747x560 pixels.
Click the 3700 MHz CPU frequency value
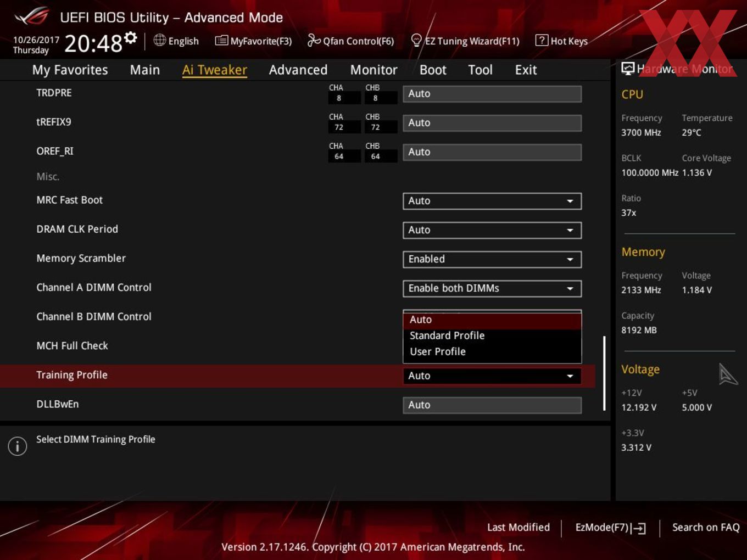641,133
